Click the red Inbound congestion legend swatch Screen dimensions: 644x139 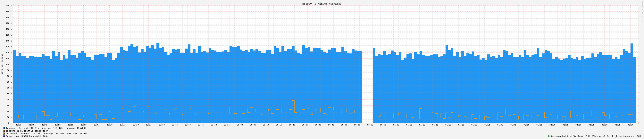tap(4, 131)
